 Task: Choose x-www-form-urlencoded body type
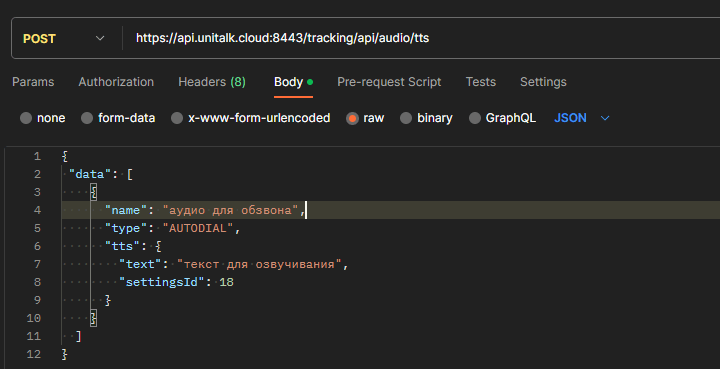point(177,118)
